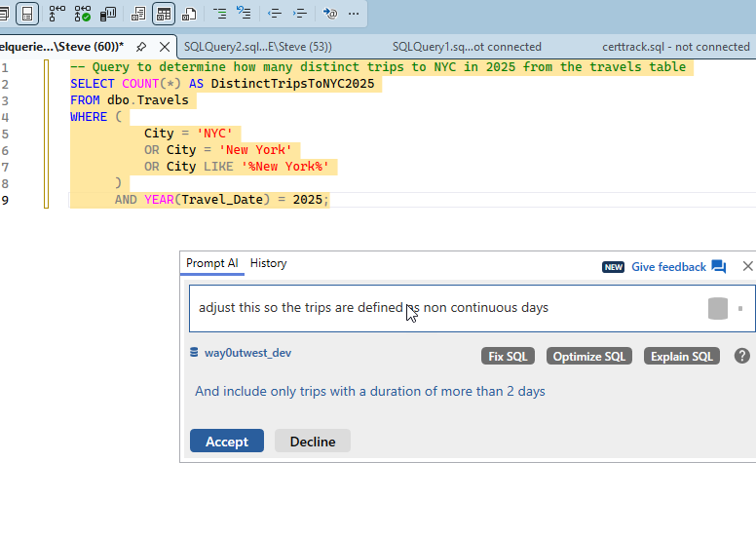This screenshot has width=756, height=539.
Task: Open the certtrack.sql tab
Action: [x=675, y=47]
